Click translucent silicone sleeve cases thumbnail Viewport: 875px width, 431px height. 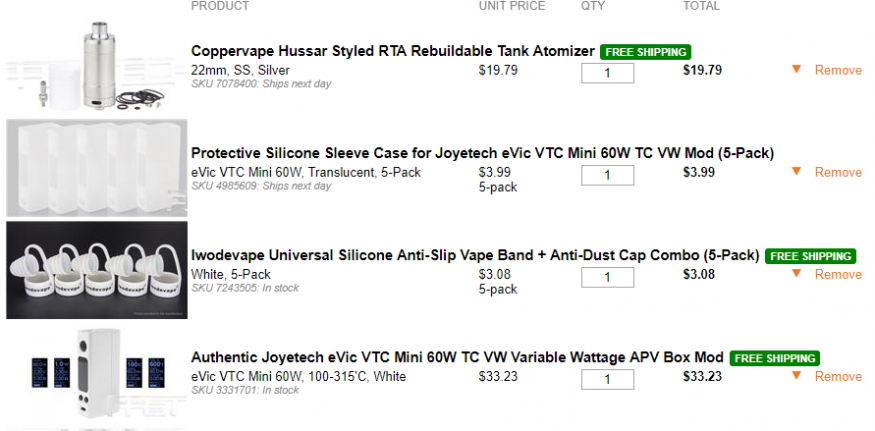[96, 168]
